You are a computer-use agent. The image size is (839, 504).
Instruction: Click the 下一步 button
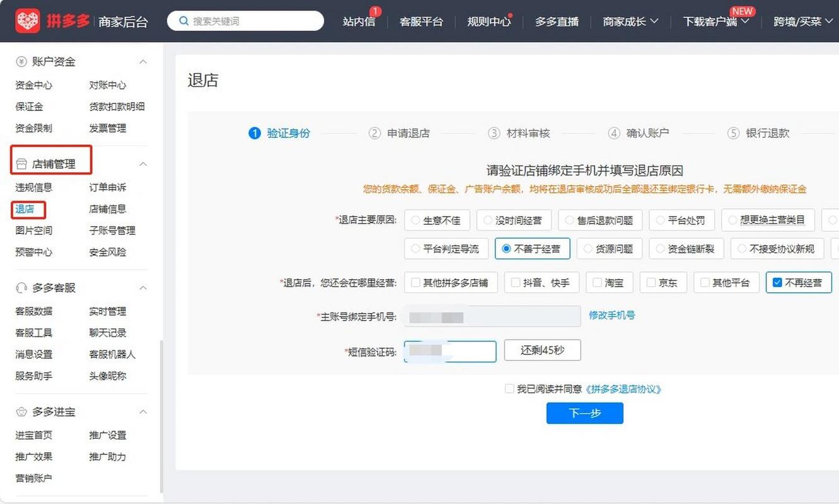coord(585,413)
